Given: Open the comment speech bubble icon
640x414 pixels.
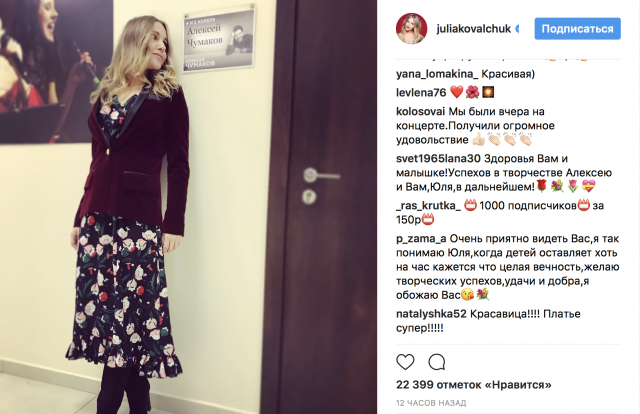Looking at the screenshot, I should click(437, 362).
